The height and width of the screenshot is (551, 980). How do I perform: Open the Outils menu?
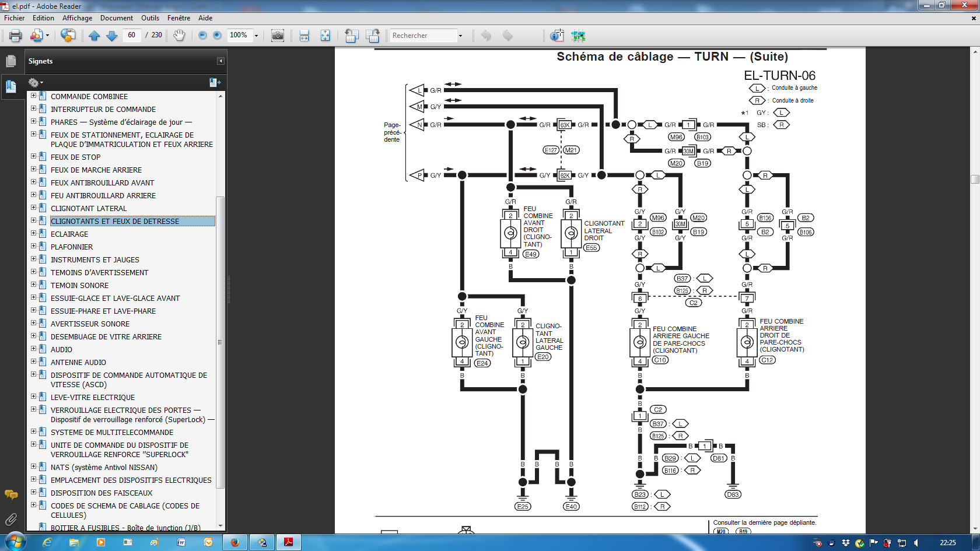[x=150, y=18]
